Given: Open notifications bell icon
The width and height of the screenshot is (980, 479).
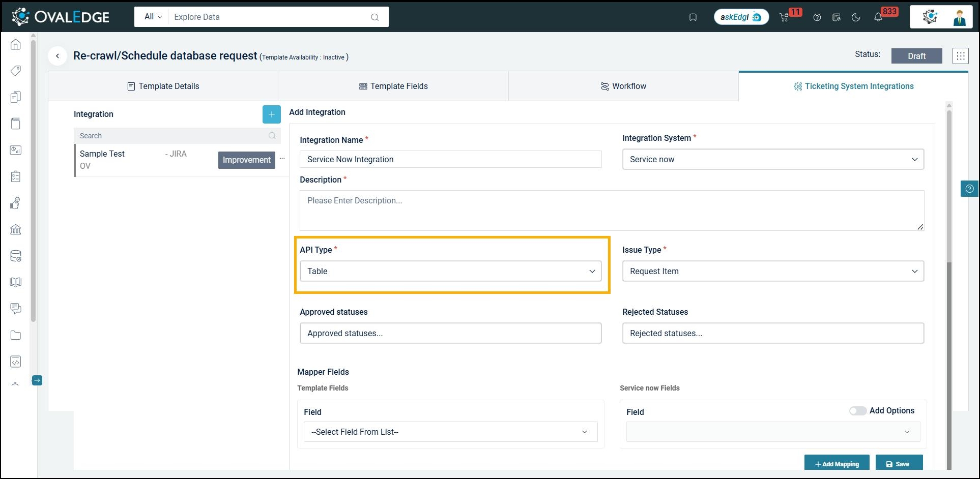Looking at the screenshot, I should pyautogui.click(x=878, y=17).
